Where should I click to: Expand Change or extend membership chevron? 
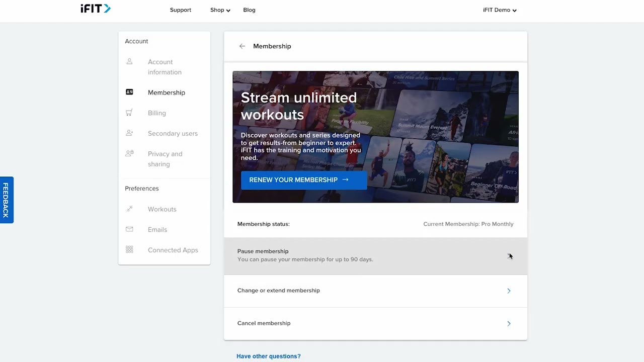click(509, 291)
